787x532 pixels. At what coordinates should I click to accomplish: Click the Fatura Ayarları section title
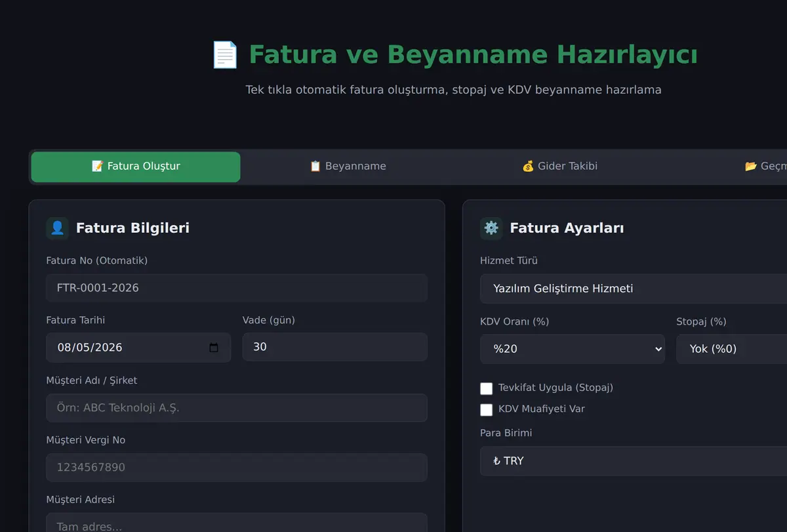(567, 228)
